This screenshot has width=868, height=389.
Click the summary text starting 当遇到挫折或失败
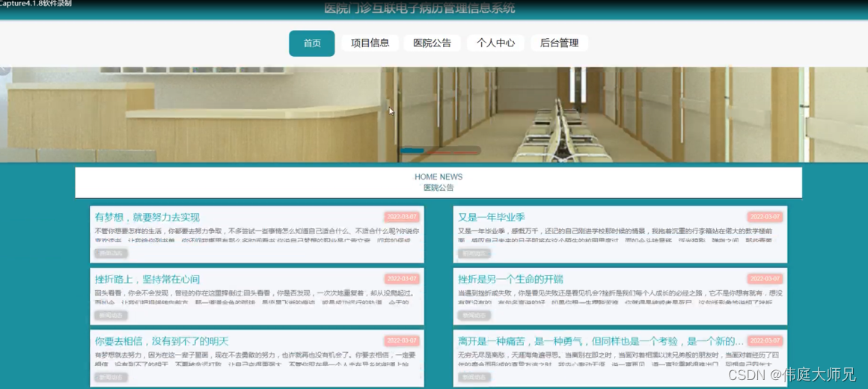tap(620, 297)
